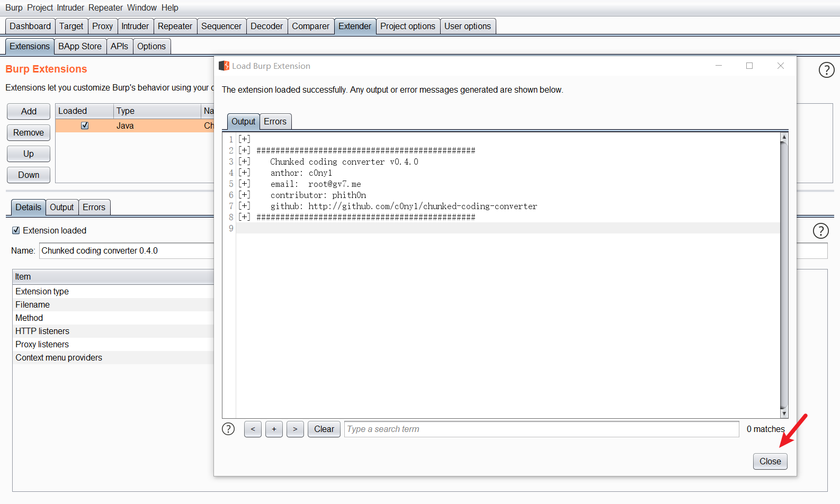Image resolution: width=840 pixels, height=504 pixels.
Task: Switch to the Comparer tab
Action: click(310, 26)
